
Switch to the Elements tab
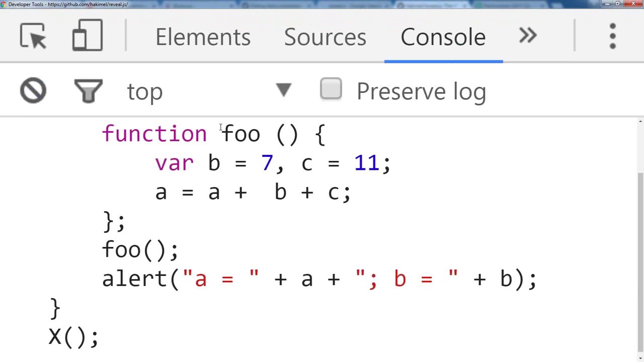[203, 37]
